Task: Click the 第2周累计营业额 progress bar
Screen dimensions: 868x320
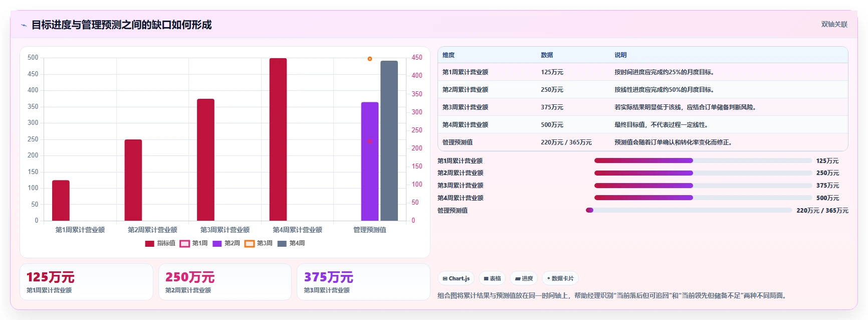Action: point(703,173)
